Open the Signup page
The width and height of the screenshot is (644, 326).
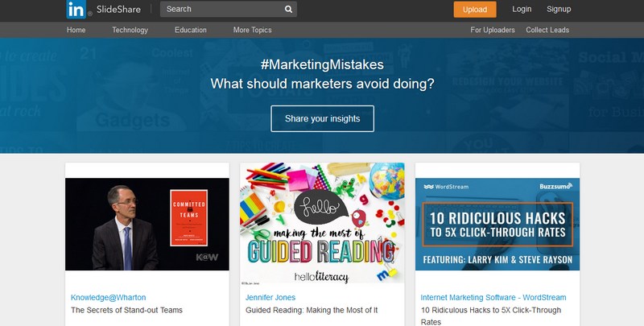click(559, 9)
